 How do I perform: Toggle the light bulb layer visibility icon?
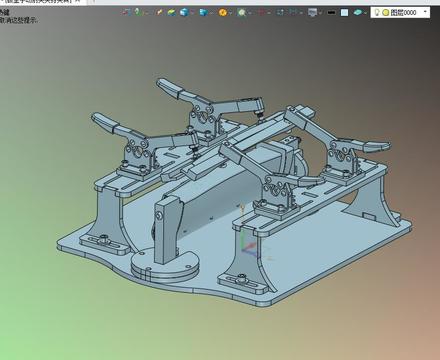(x=377, y=13)
